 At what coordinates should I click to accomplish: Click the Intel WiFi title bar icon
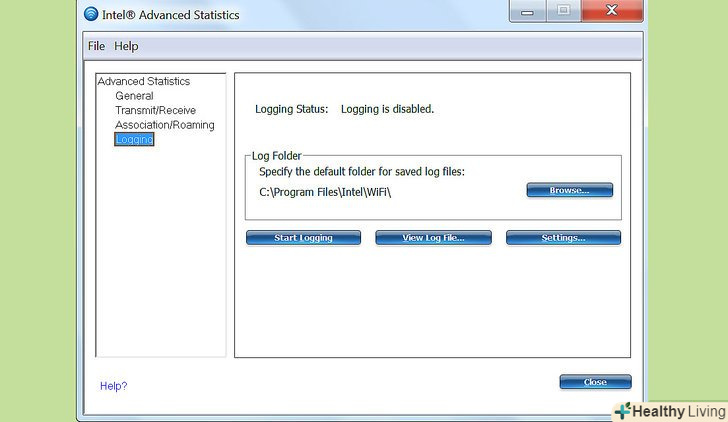[91, 14]
